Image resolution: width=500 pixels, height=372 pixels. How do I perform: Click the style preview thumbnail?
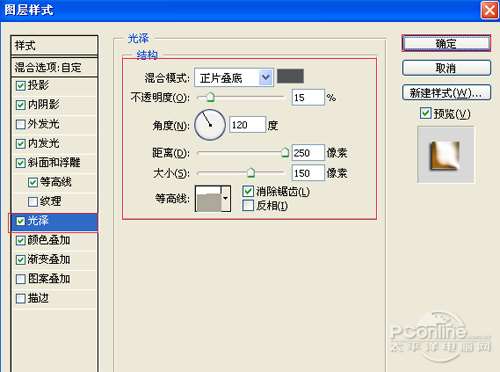pyautogui.click(x=446, y=155)
